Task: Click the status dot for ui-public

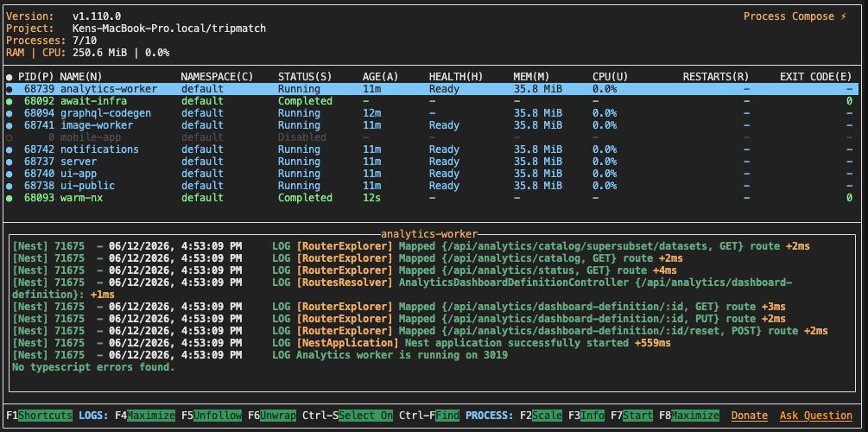Action: (x=9, y=186)
